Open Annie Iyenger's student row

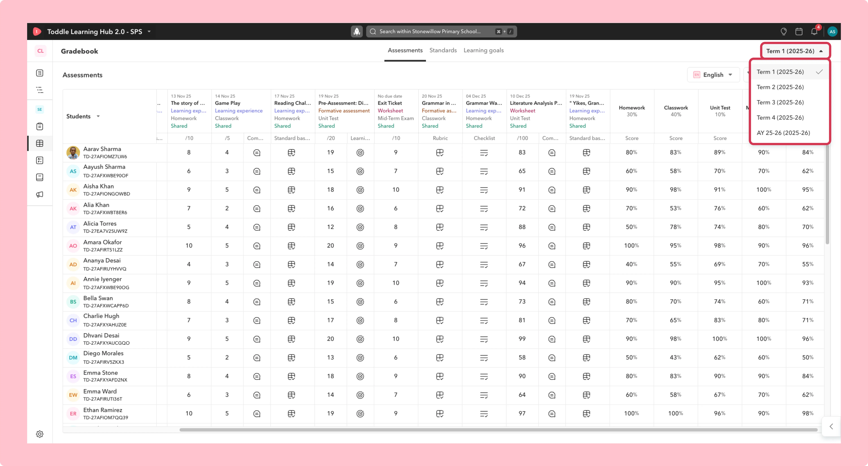click(109, 283)
